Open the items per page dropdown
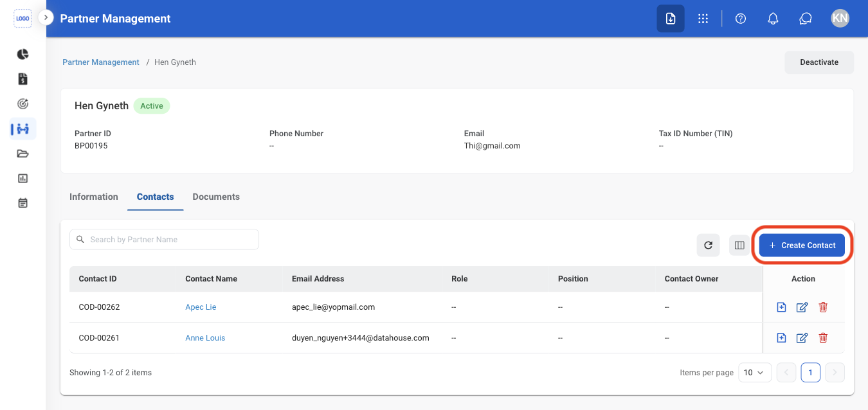Screen dimensions: 868x410 point(755,372)
